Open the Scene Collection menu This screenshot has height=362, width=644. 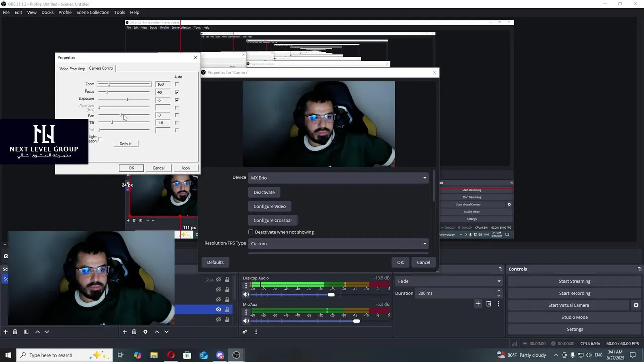[93, 12]
